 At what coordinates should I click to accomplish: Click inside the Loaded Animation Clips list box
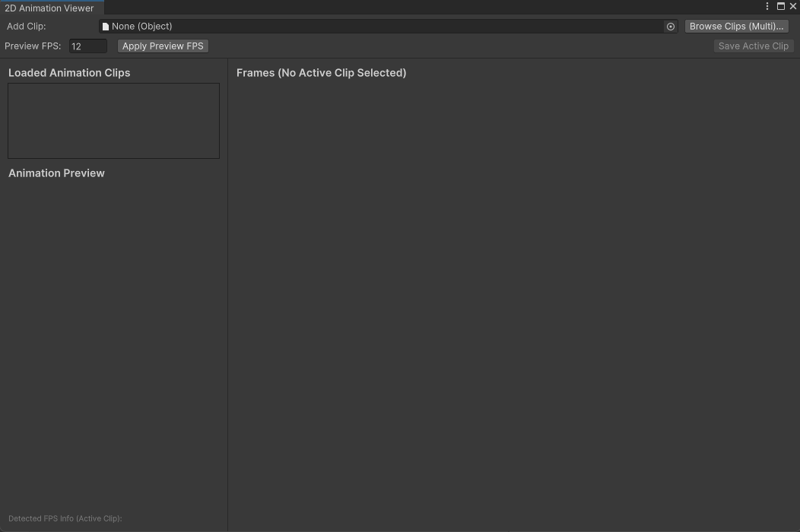(x=113, y=120)
